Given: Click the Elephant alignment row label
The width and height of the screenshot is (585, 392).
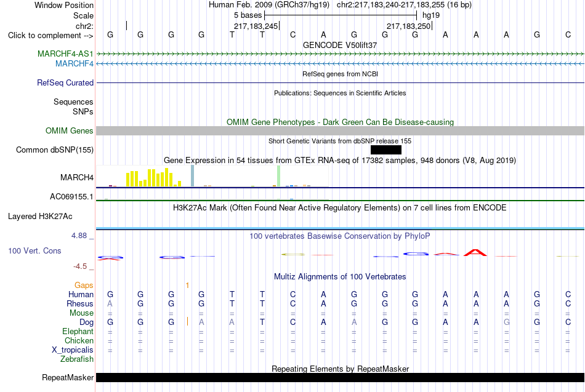Looking at the screenshot, I should [78, 331].
